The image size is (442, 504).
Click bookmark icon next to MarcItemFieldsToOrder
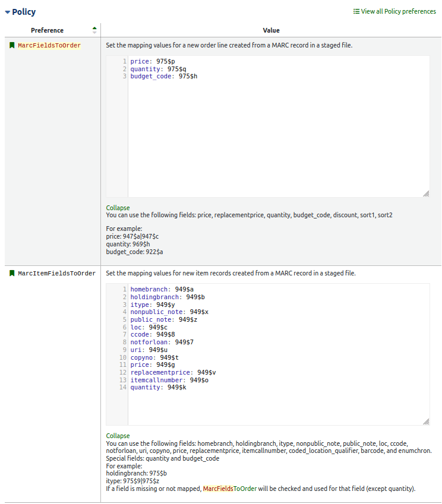click(12, 273)
